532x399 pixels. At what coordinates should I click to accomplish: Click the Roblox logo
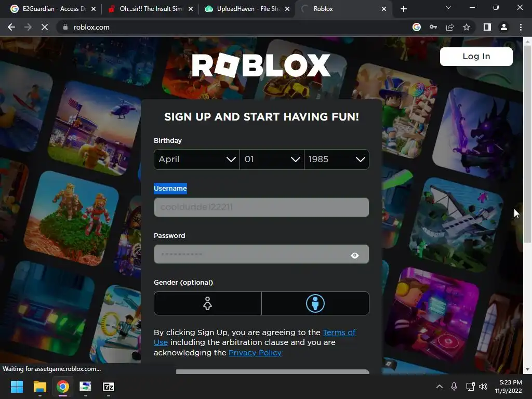(261, 65)
